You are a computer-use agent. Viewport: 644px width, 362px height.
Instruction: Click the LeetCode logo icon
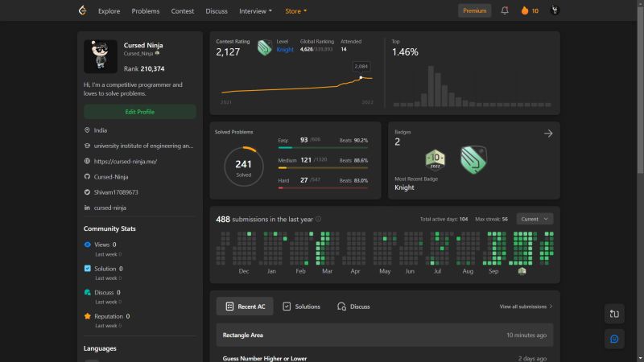click(81, 10)
